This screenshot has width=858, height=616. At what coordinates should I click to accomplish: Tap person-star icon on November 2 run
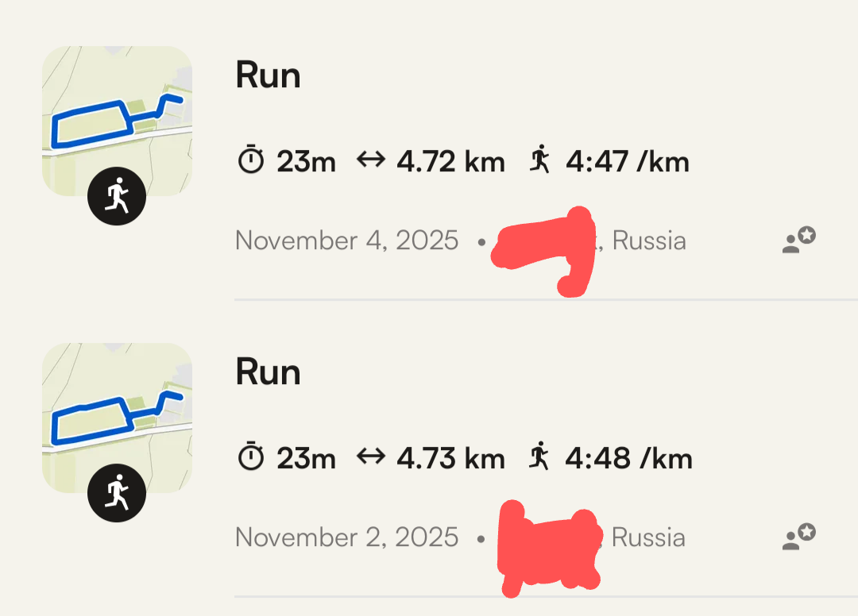(x=798, y=537)
